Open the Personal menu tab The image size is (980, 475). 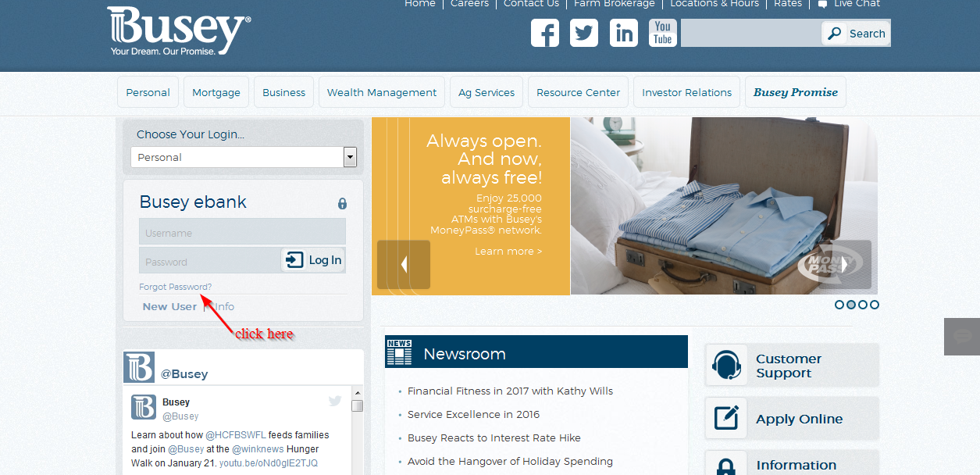(148, 92)
